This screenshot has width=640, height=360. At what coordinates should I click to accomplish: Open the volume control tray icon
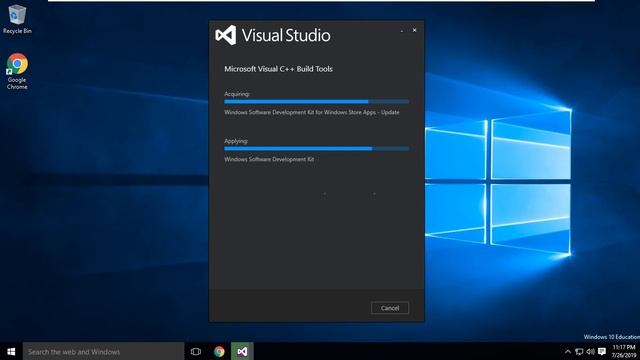coord(591,351)
